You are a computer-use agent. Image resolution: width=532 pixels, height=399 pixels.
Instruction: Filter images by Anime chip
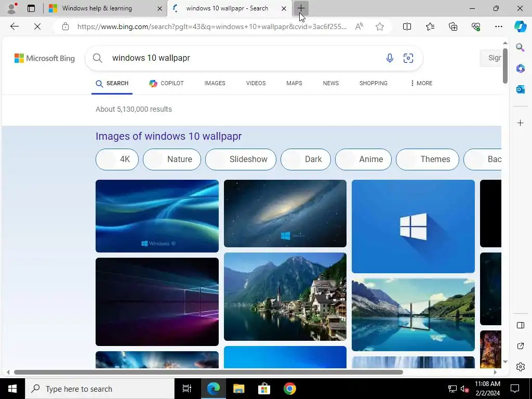(x=363, y=159)
